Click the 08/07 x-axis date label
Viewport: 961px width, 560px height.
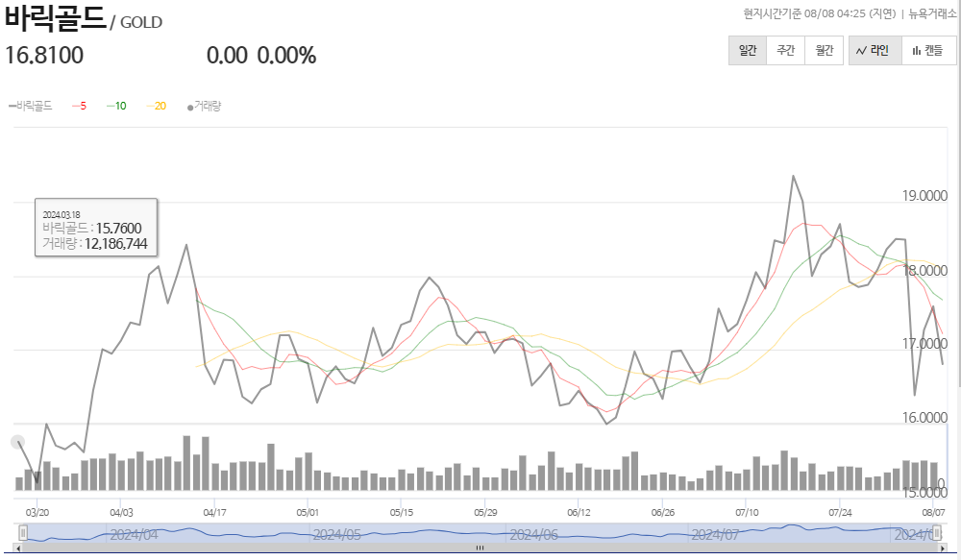[x=933, y=512]
